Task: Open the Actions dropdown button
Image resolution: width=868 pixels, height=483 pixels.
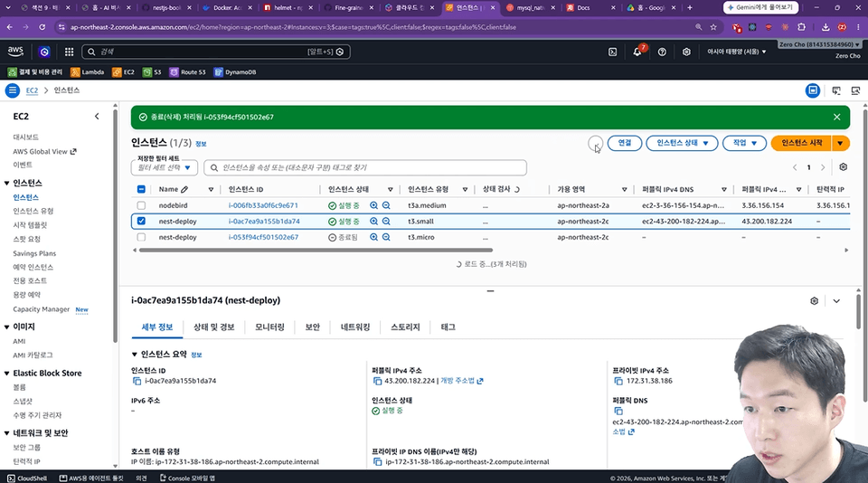Action: (744, 143)
